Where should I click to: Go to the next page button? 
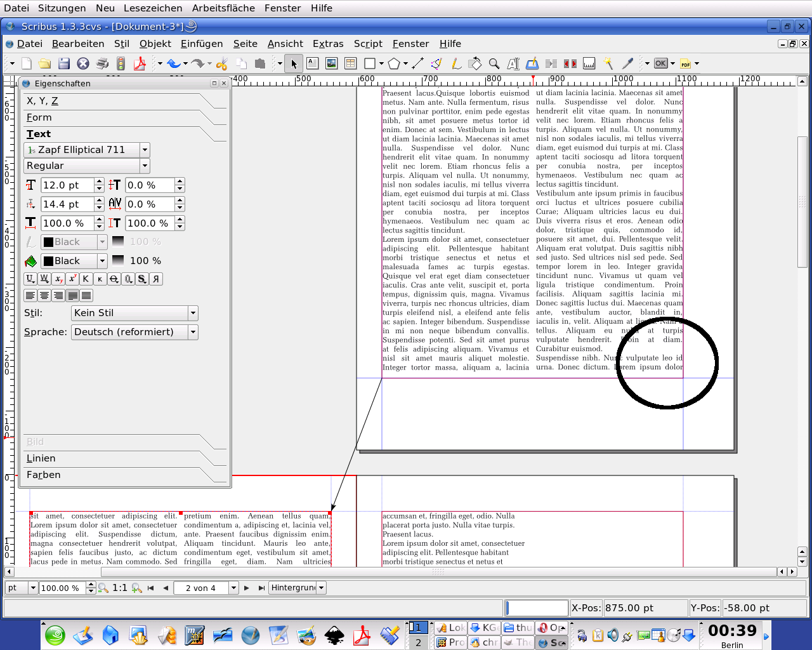click(247, 588)
